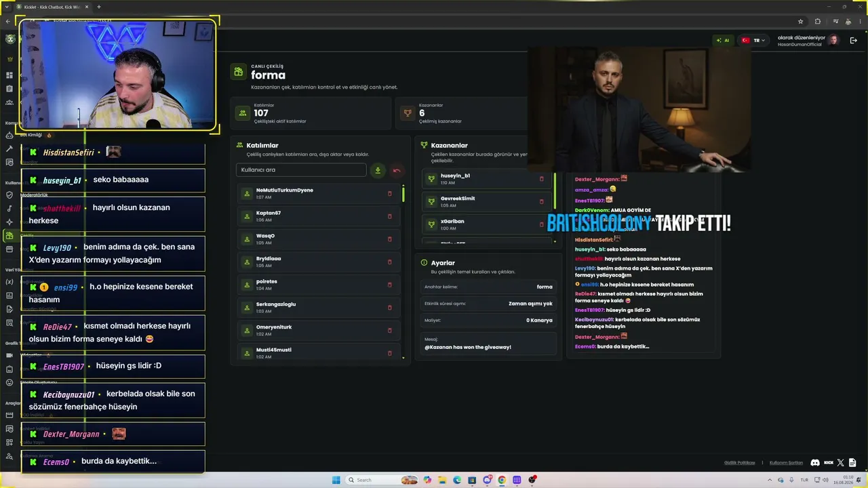This screenshot has width=868, height=488.
Task: Open the document icon in the footer
Action: [852, 462]
